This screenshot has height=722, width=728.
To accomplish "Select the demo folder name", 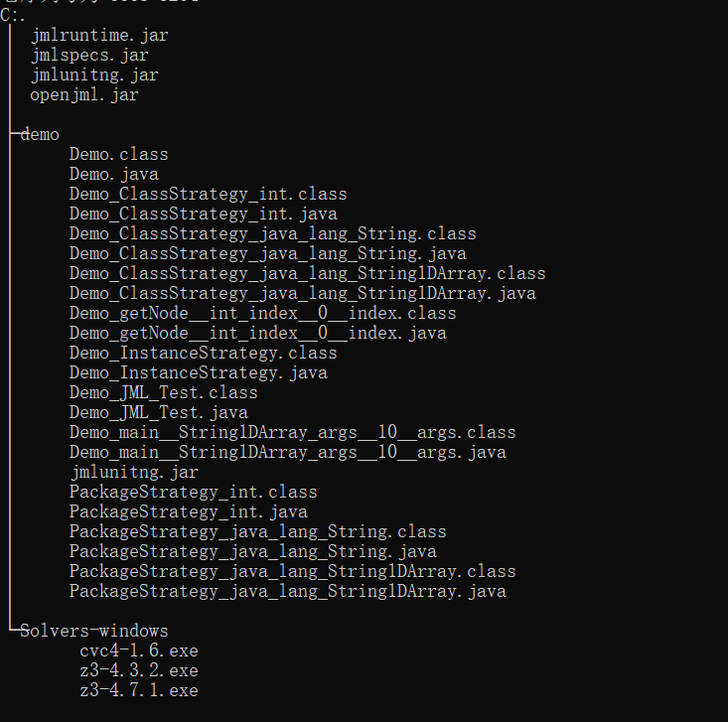I will (40, 134).
